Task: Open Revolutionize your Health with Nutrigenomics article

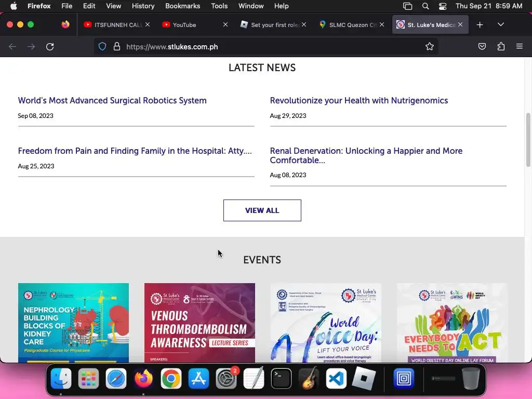Action: (359, 100)
